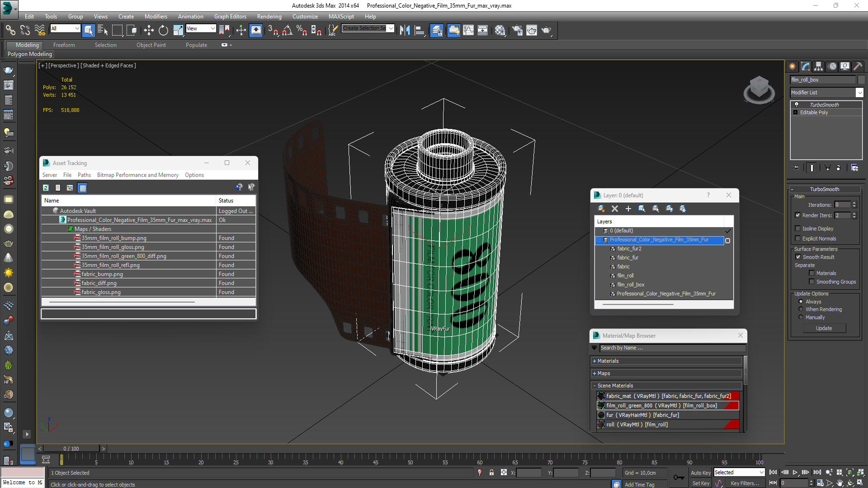
Task: Select TurboSmooth in the modifier stack
Action: click(824, 105)
